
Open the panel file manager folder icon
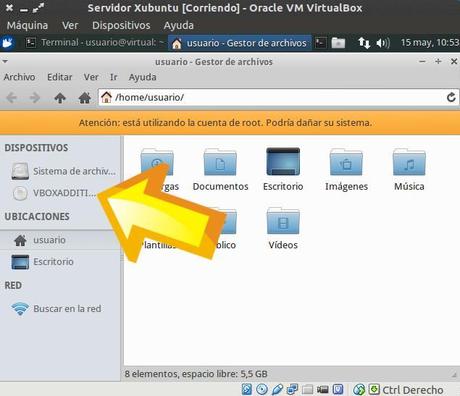tap(338, 43)
